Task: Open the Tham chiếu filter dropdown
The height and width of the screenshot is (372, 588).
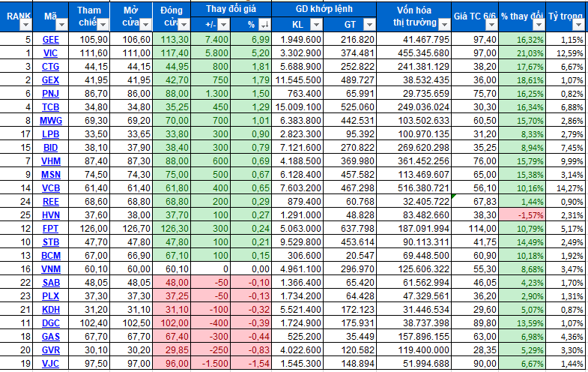Action: 103,25
